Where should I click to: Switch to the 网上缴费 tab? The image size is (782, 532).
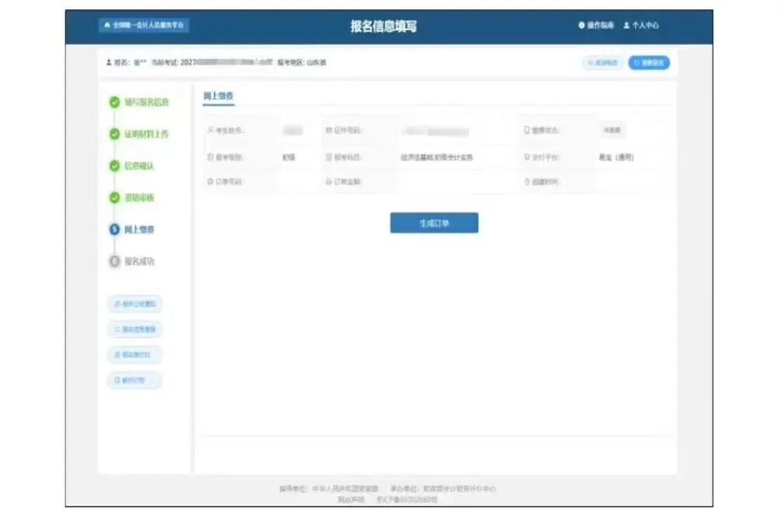tap(218, 96)
